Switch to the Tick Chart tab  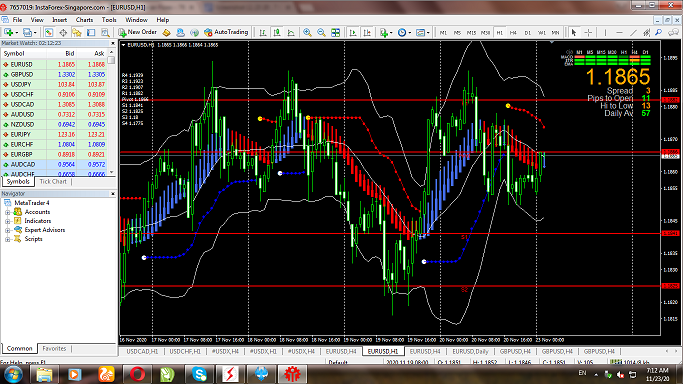(x=53, y=182)
